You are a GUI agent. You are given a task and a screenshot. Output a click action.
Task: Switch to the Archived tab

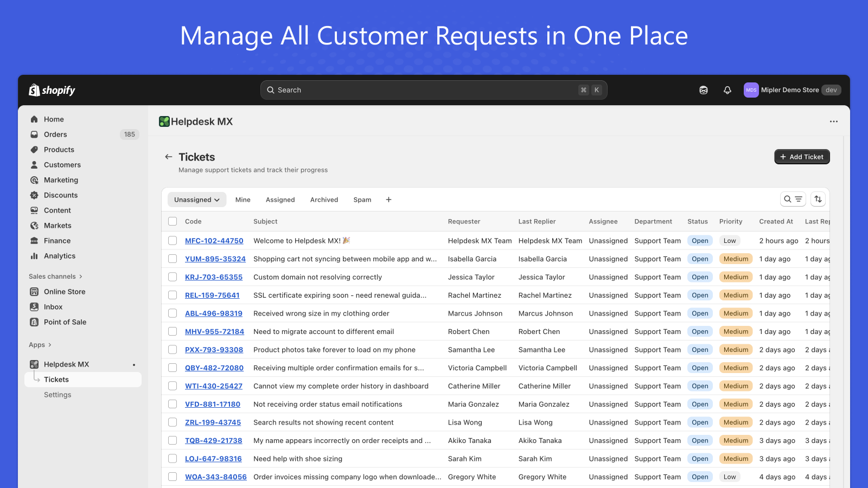324,200
